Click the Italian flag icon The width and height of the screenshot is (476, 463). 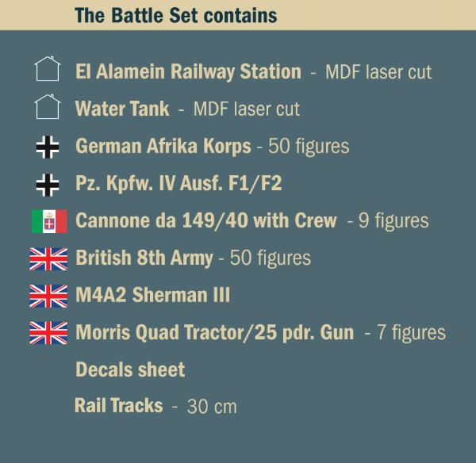(48, 221)
